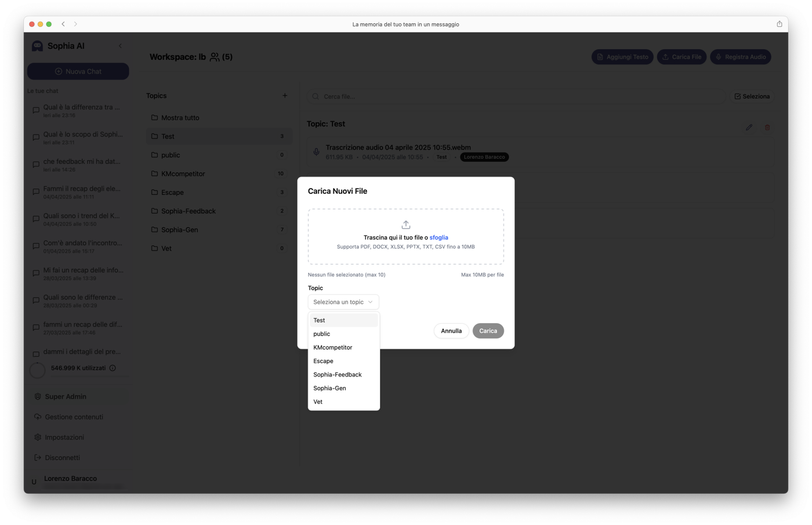The width and height of the screenshot is (812, 525).
Task: Click the usage info icon
Action: point(113,368)
